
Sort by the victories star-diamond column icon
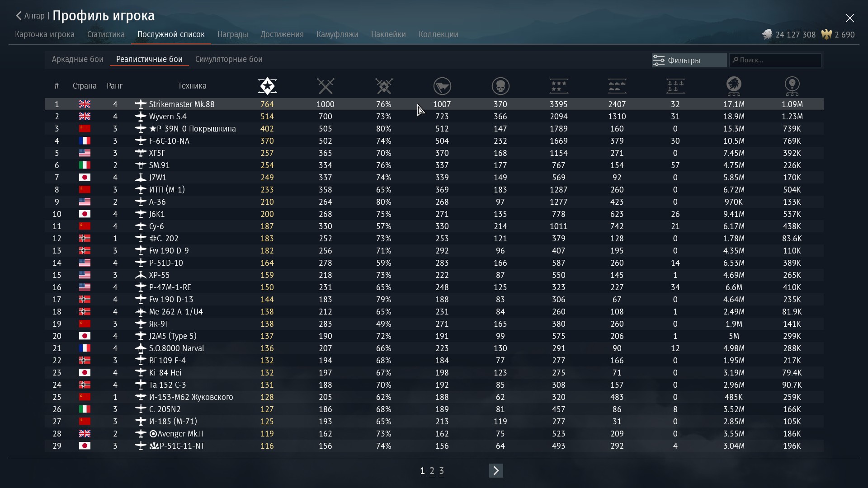point(267,86)
